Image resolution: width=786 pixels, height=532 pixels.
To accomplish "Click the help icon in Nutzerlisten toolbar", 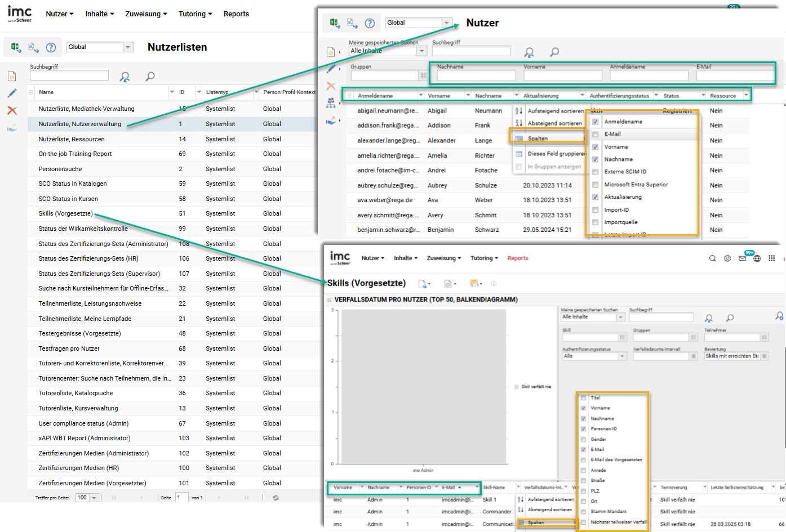I will click(x=51, y=47).
